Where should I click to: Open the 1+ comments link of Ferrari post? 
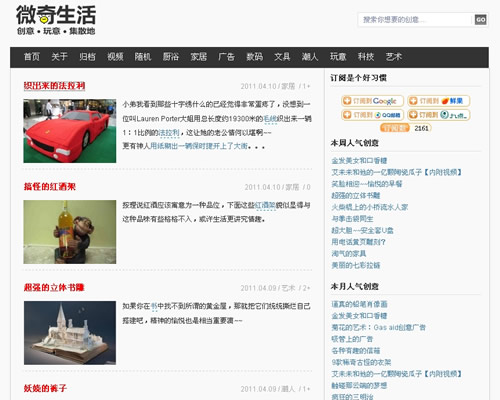click(306, 86)
